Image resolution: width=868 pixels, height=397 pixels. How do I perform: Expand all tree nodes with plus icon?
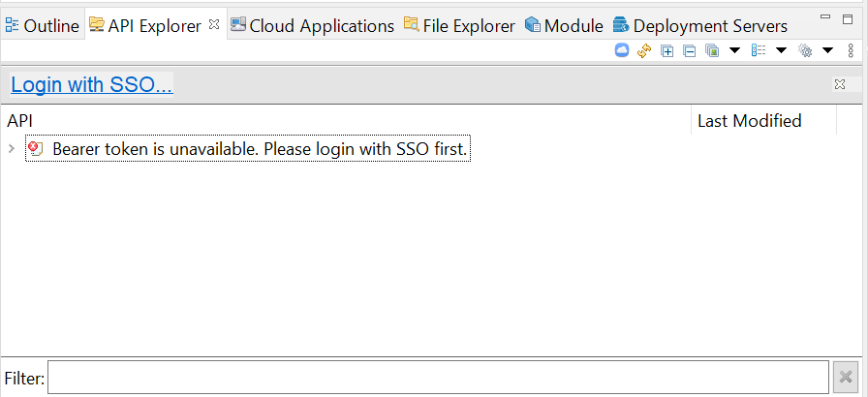coord(667,51)
